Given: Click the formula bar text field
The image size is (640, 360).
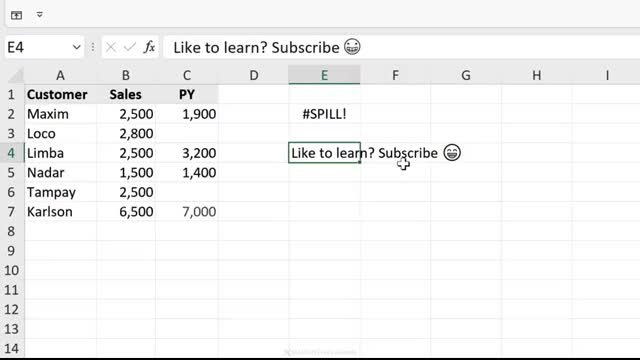Looking at the screenshot, I should pyautogui.click(x=402, y=47).
